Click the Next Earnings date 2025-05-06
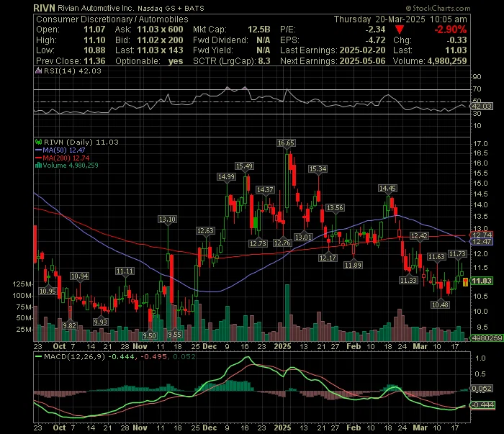 coord(362,61)
